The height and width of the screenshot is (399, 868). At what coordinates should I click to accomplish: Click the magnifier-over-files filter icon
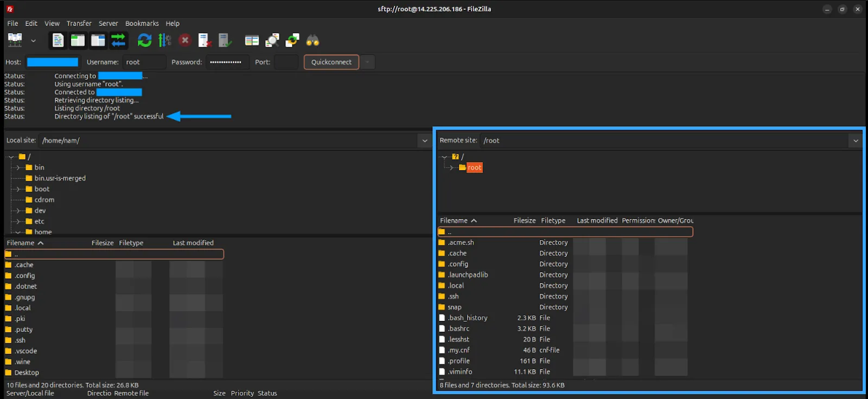272,40
